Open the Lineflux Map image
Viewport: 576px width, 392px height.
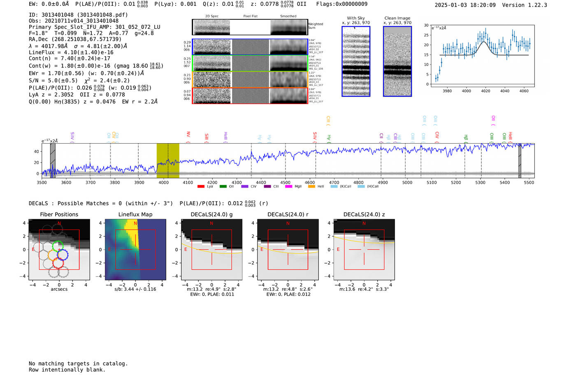pyautogui.click(x=135, y=250)
